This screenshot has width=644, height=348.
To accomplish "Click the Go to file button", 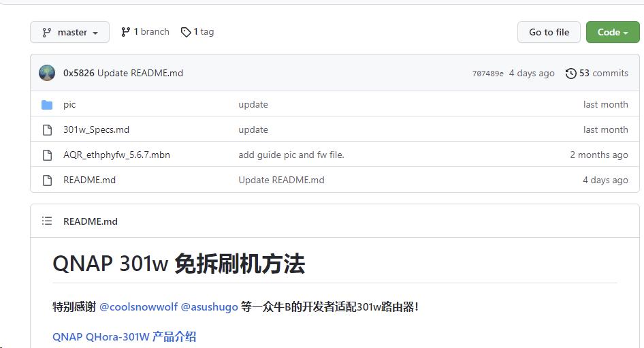I will pyautogui.click(x=549, y=32).
